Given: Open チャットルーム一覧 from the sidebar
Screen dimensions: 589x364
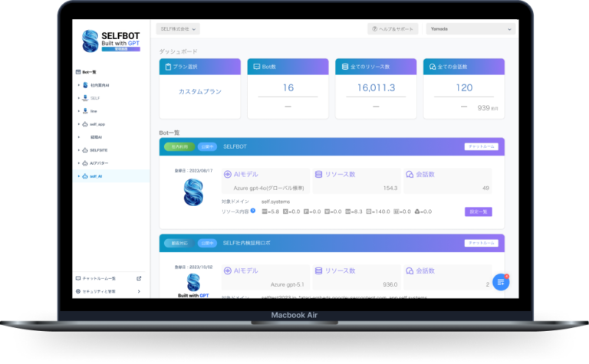Looking at the screenshot, I should [100, 278].
